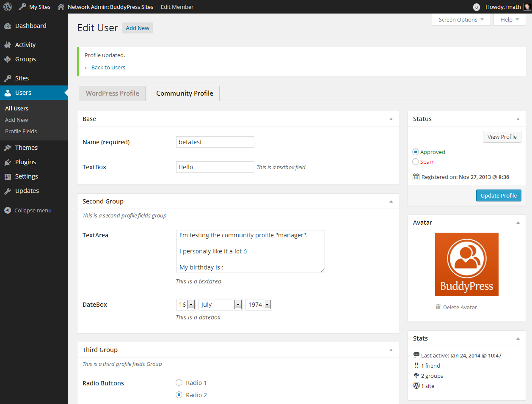
Task: Click the WordPress logo in admin bar
Action: click(8, 7)
